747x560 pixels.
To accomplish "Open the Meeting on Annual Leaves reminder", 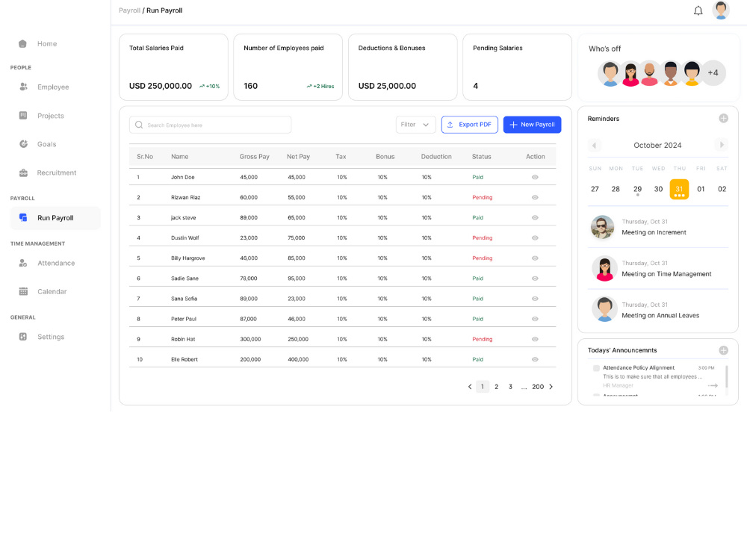I will [x=658, y=310].
